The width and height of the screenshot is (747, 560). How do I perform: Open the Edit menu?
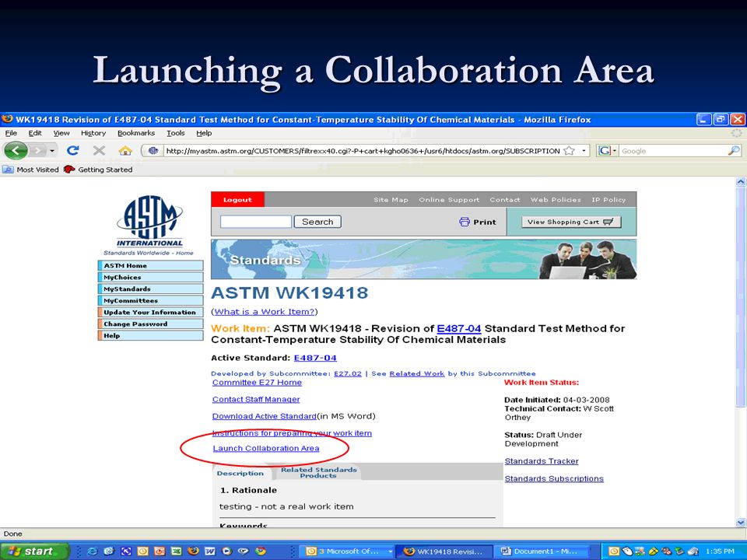pos(35,133)
